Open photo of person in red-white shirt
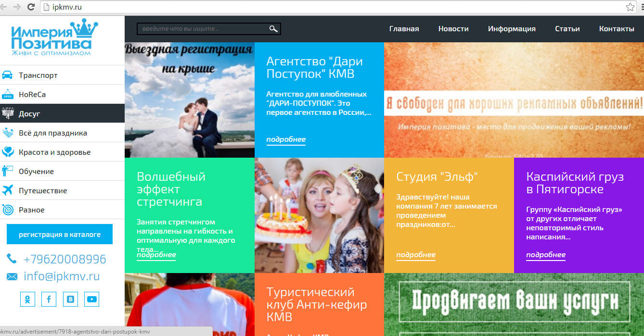This screenshot has height=336, width=644. [190, 304]
